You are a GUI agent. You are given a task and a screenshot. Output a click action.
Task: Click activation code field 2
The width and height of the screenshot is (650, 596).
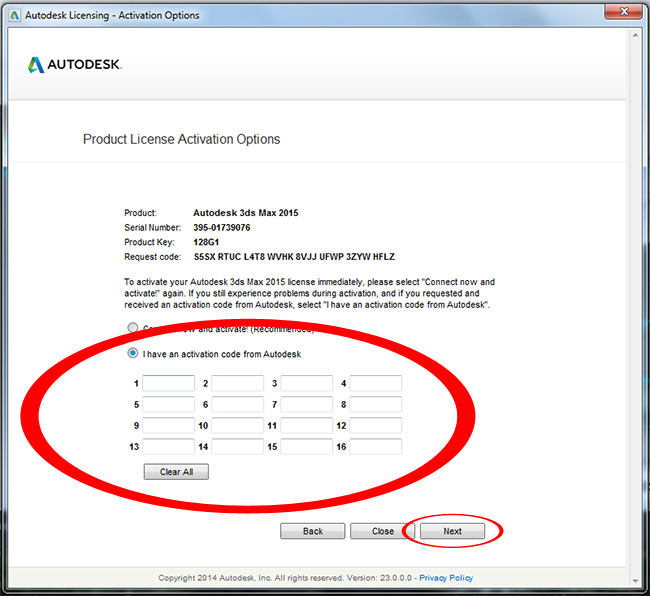pos(238,383)
